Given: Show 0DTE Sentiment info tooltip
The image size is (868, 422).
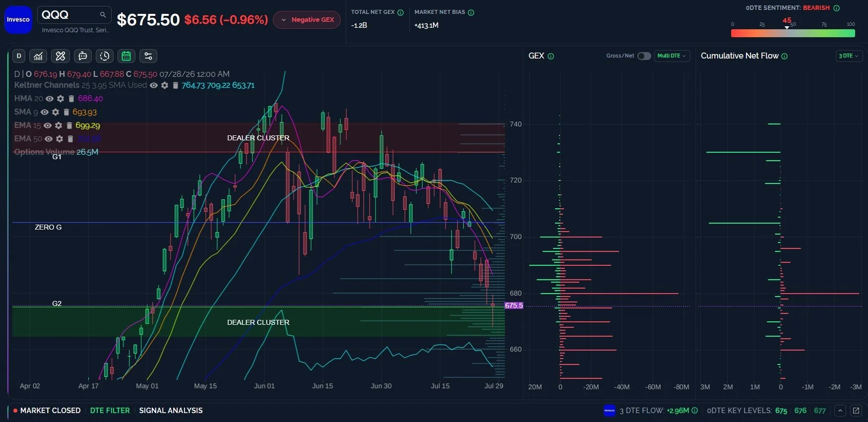Looking at the screenshot, I should pyautogui.click(x=836, y=8).
